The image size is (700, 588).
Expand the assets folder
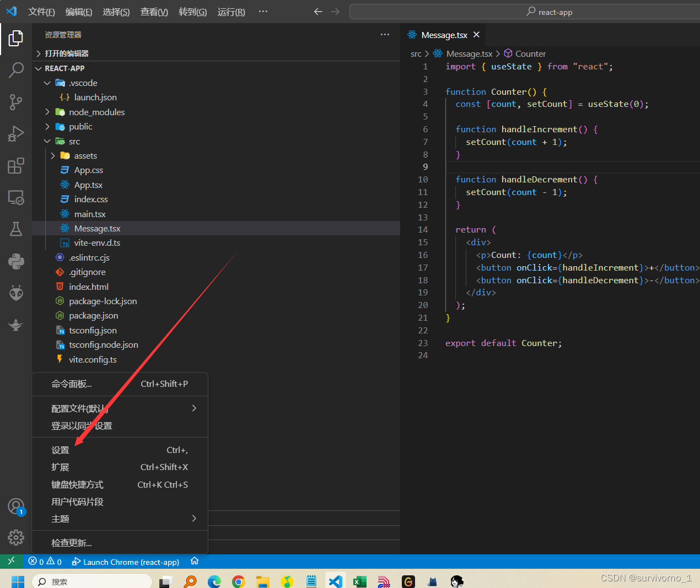[52, 155]
